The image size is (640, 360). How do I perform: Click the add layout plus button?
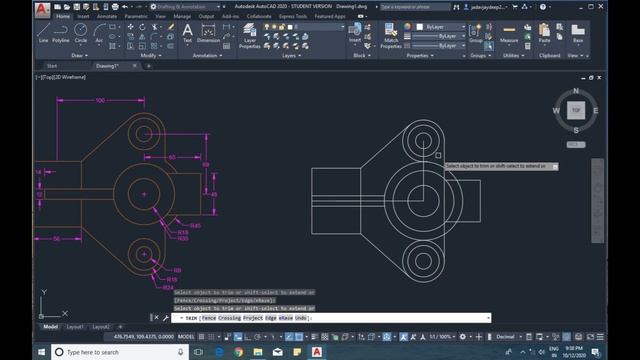[120, 327]
